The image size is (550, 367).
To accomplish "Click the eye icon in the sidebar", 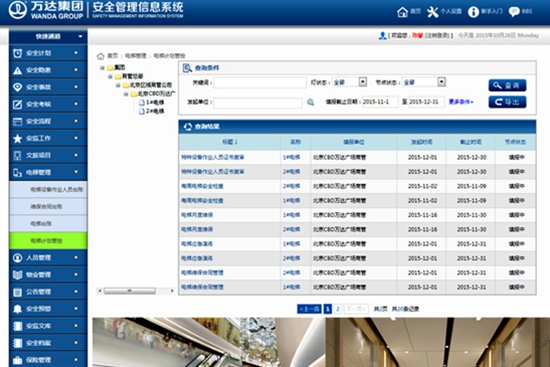I will pos(18,87).
